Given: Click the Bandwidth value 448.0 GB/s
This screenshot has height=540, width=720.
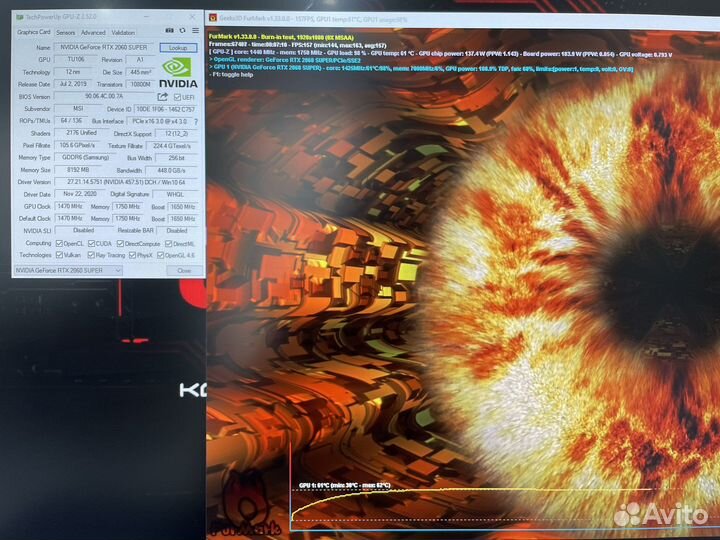Looking at the screenshot, I should (172, 170).
